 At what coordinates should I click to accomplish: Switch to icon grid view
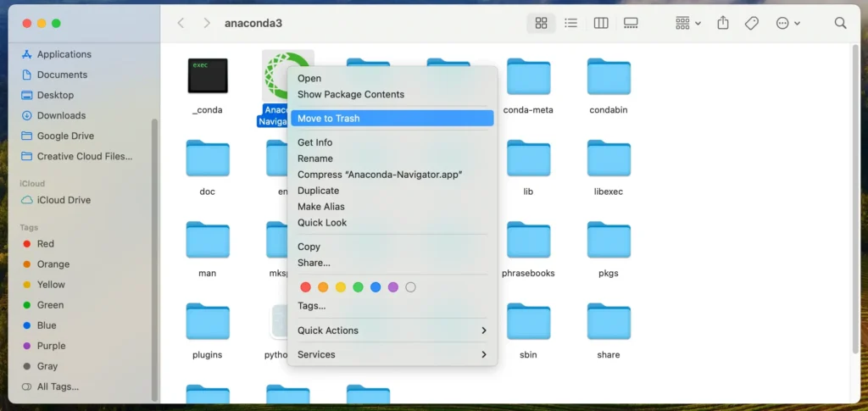(x=541, y=23)
